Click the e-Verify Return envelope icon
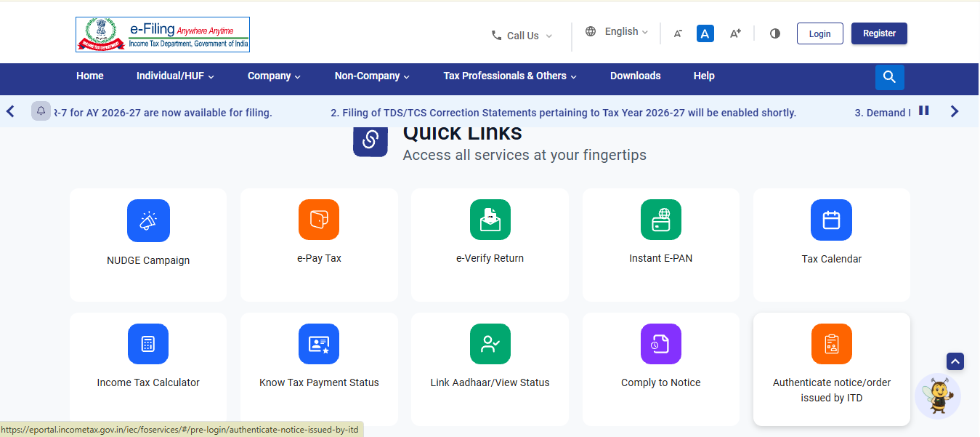Screen dimensions: 980x437 (490, 220)
